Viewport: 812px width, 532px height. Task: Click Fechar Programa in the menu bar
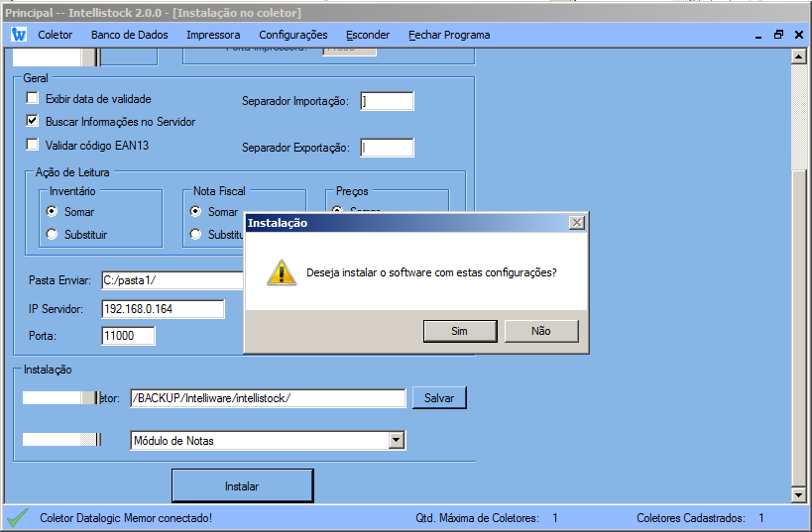point(449,35)
